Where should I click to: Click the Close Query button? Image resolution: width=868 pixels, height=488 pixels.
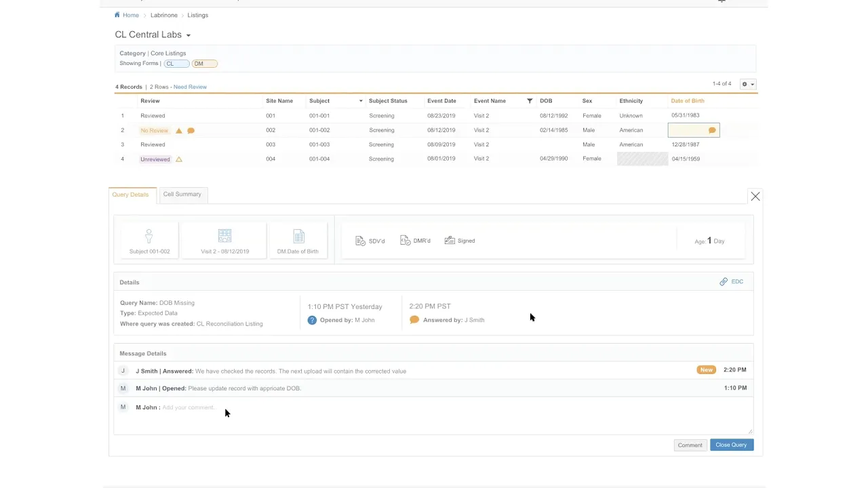pos(731,445)
